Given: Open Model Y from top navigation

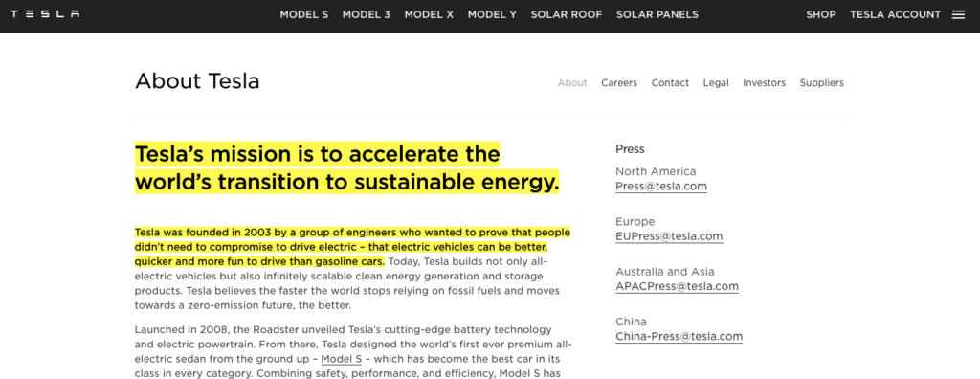Looking at the screenshot, I should [492, 14].
